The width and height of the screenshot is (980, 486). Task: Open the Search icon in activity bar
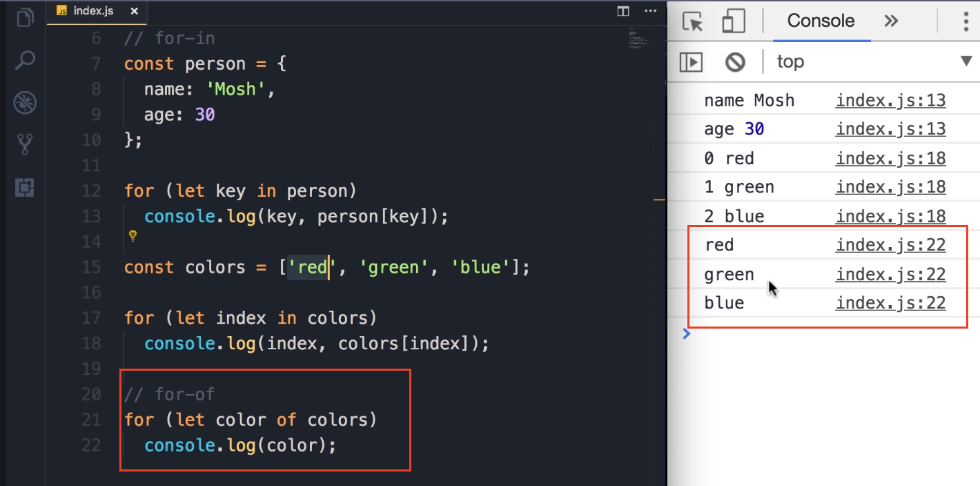pos(25,61)
